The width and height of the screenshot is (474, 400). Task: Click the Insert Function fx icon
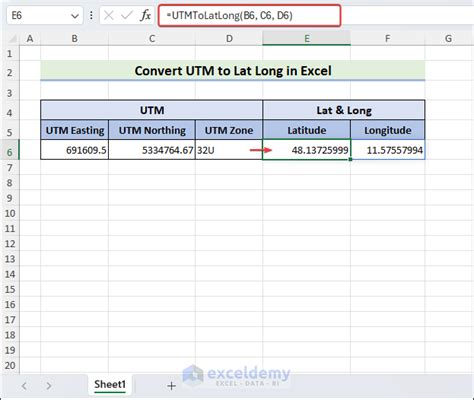click(x=145, y=15)
